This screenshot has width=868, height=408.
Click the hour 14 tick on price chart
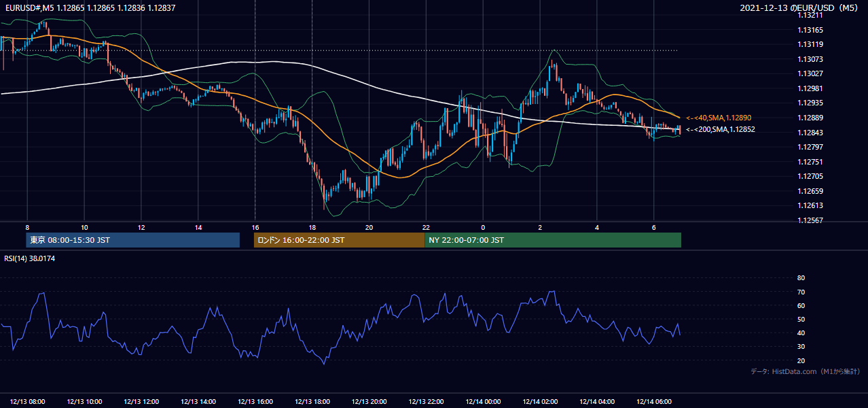(198, 227)
